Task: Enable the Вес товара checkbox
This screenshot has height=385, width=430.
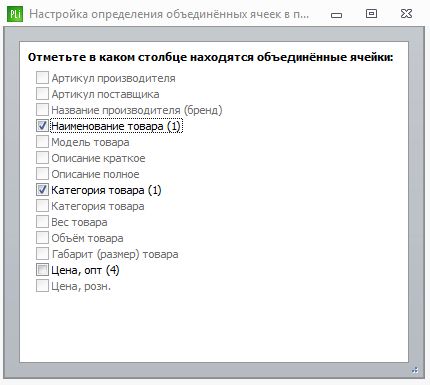Action: pyautogui.click(x=42, y=222)
